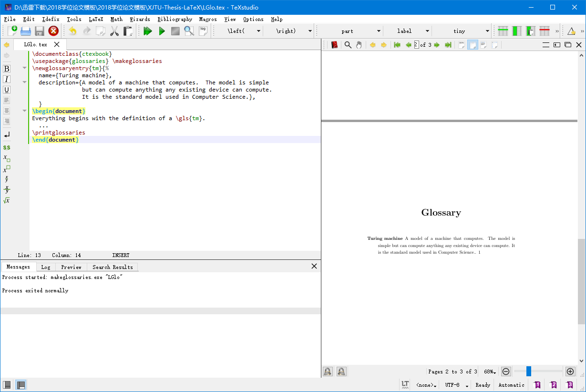The width and height of the screenshot is (586, 392).
Task: Undo the last edit
Action: pos(72,31)
